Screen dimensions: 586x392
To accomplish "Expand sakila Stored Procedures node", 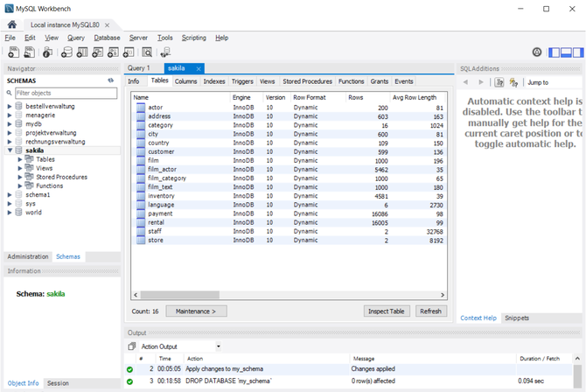I will tap(20, 177).
